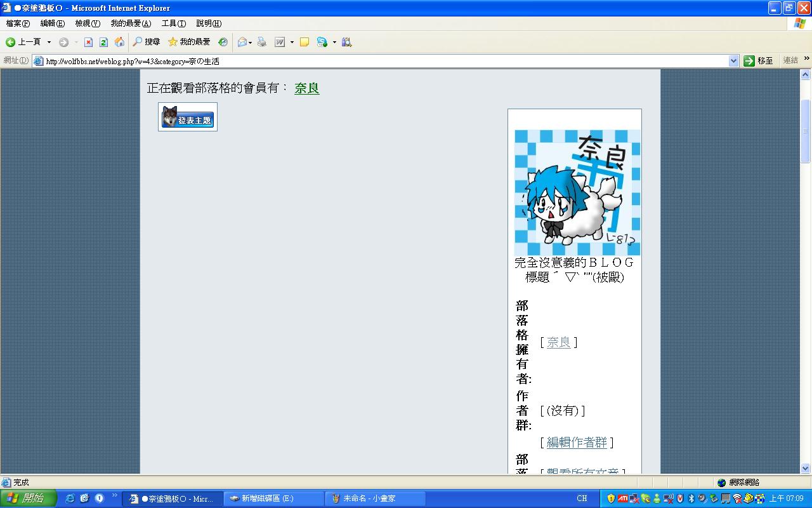
Task: Switch to the 新增磁碟區 (E:) taskbar window
Action: (274, 498)
